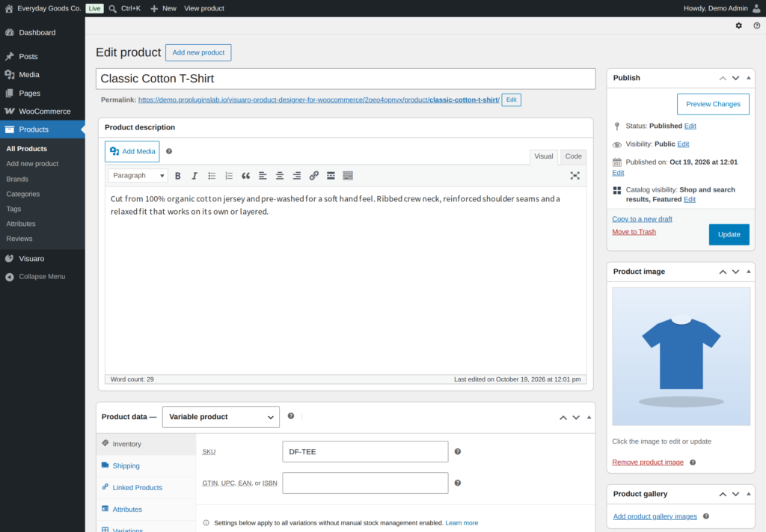Move Publish panel up
Screen dimensions: 766x532
point(723,78)
